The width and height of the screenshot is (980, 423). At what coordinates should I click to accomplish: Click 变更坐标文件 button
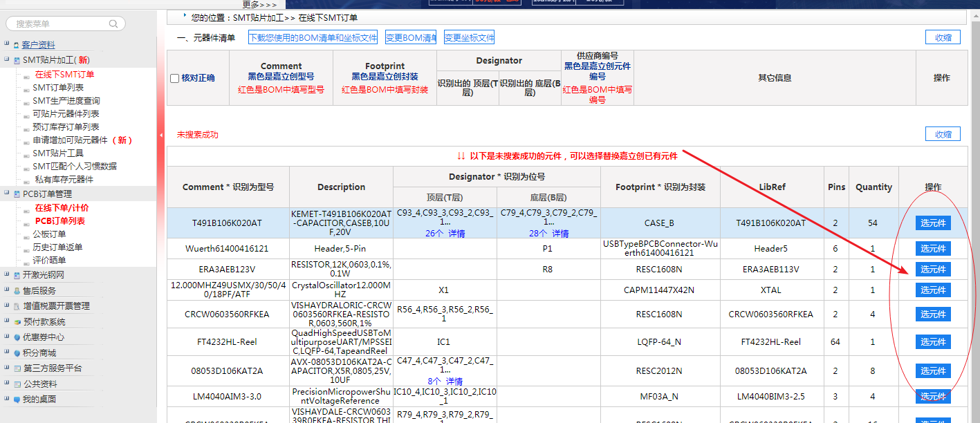(x=469, y=38)
